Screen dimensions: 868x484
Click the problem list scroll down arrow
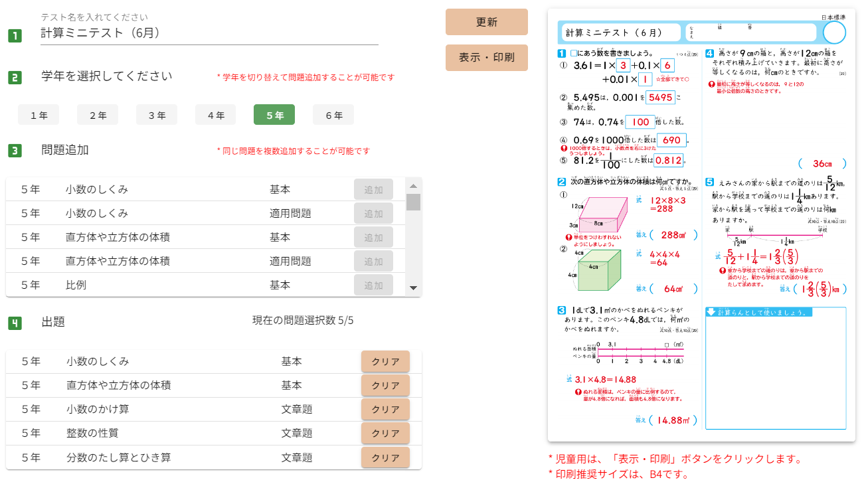(x=413, y=288)
